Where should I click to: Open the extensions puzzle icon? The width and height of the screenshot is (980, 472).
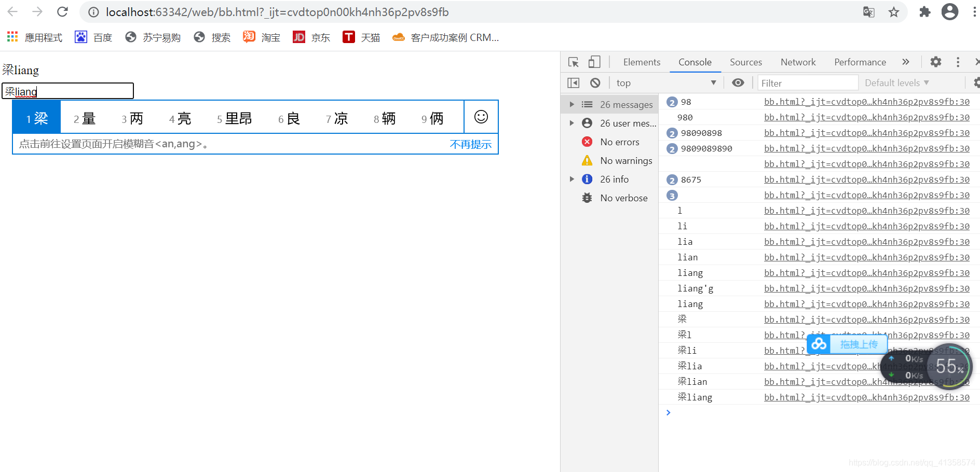[x=924, y=12]
